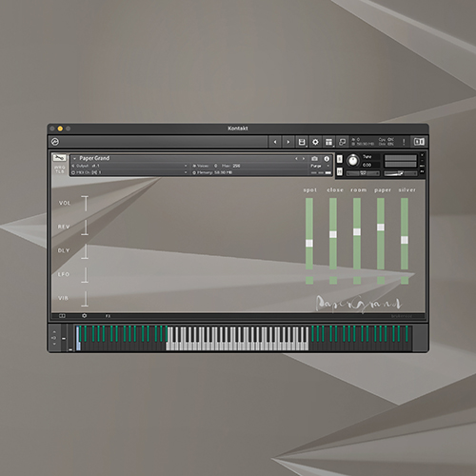Toggle the Mute button below Solo
This screenshot has width=476, height=476.
tap(339, 171)
